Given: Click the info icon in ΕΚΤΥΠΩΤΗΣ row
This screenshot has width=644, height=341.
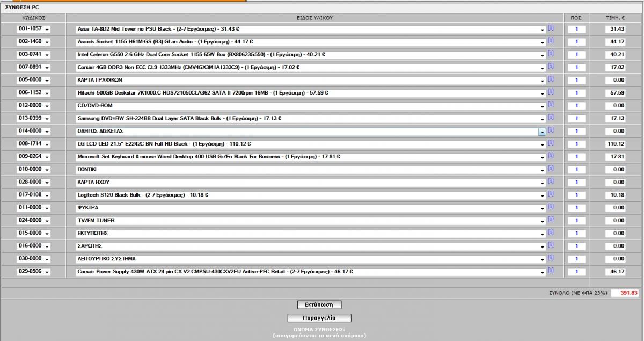Looking at the screenshot, I should tap(551, 233).
